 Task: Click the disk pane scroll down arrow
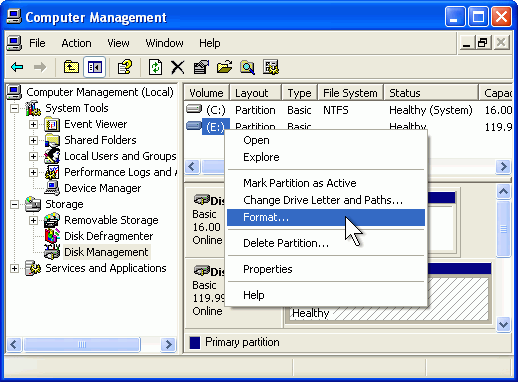503,324
